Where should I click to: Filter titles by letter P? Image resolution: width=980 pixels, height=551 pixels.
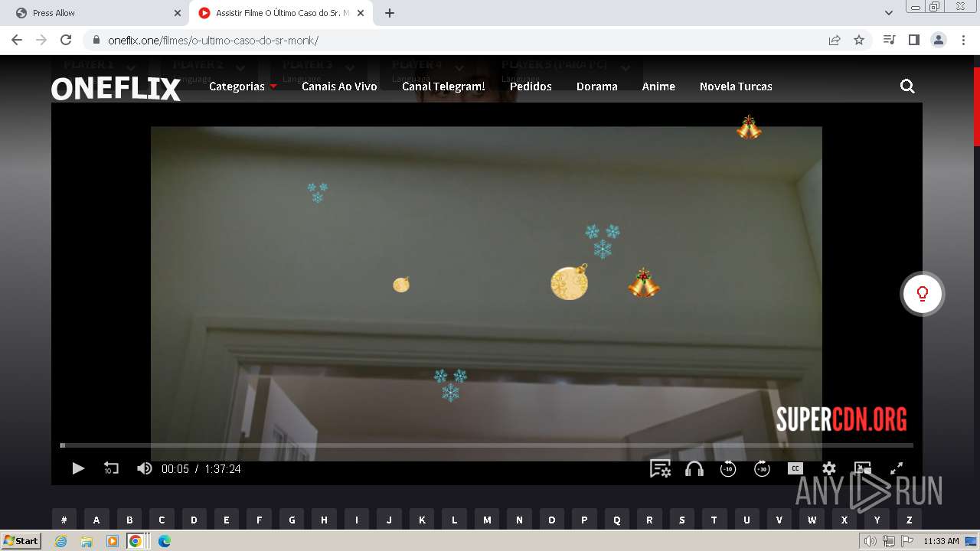(x=584, y=520)
